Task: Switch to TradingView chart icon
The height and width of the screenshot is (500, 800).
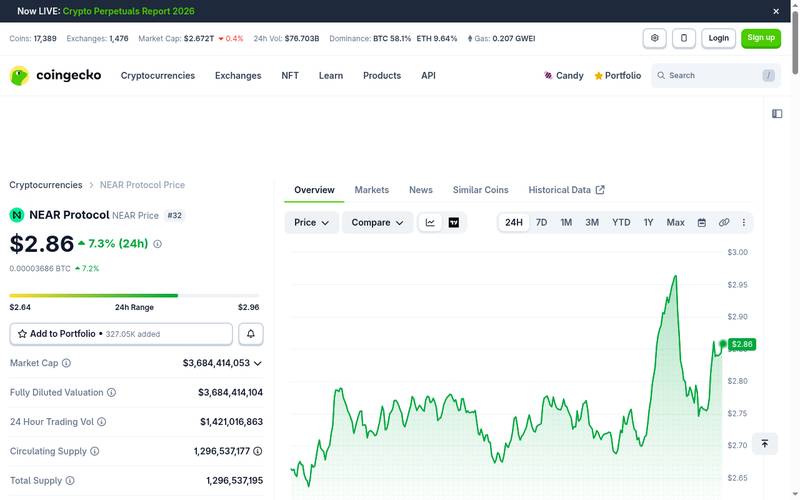Action: tap(454, 222)
